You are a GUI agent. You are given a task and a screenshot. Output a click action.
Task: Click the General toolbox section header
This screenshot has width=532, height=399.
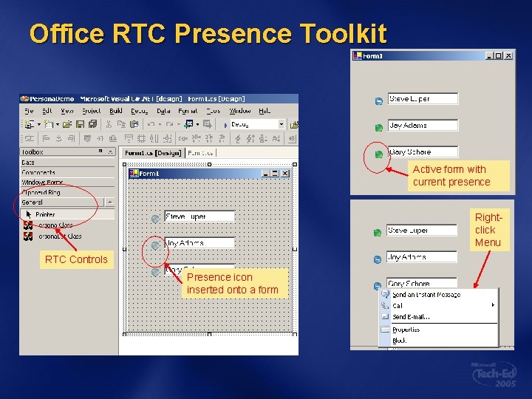62,202
